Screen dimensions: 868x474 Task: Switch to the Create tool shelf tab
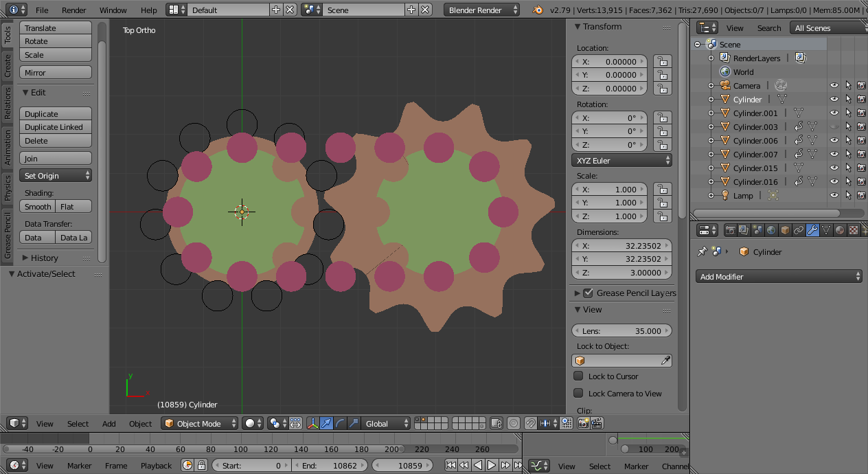(x=8, y=67)
